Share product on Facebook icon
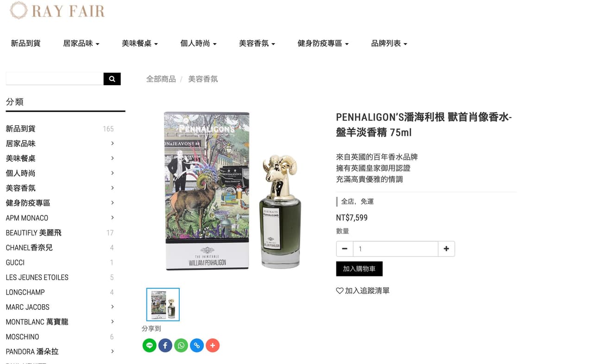Viewport: 593px width, 364px height. 165,345
